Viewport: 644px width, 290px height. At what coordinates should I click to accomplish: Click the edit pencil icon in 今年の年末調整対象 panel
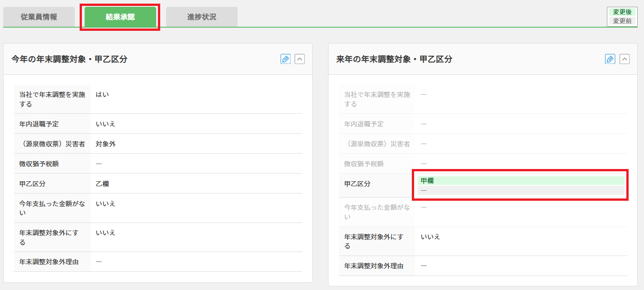[286, 59]
